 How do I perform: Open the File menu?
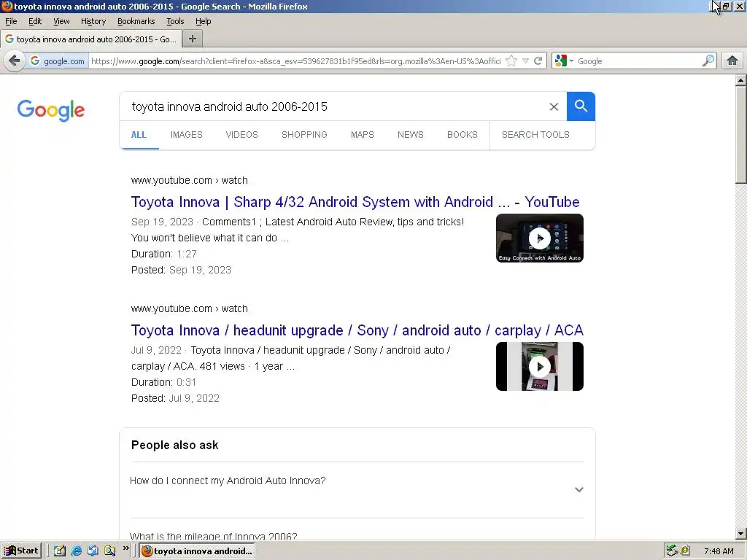pos(11,21)
